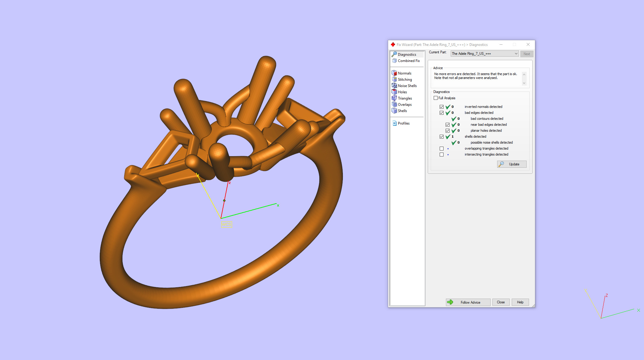Click the WCS origin label in viewport
Screen dimensions: 644x360
click(226, 224)
